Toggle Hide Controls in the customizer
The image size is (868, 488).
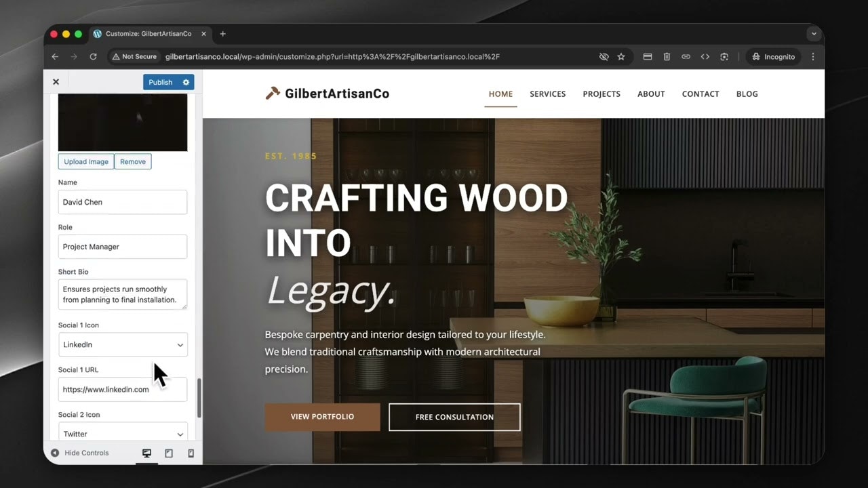pyautogui.click(x=80, y=453)
